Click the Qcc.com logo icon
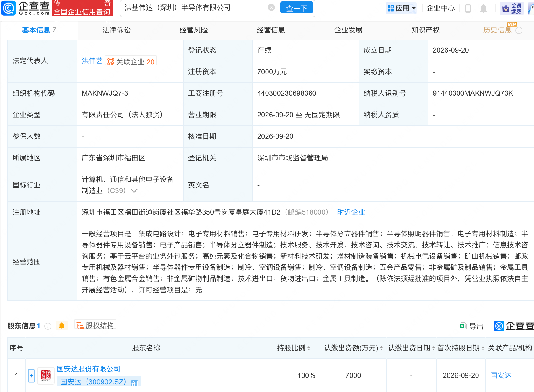 [x=9, y=8]
